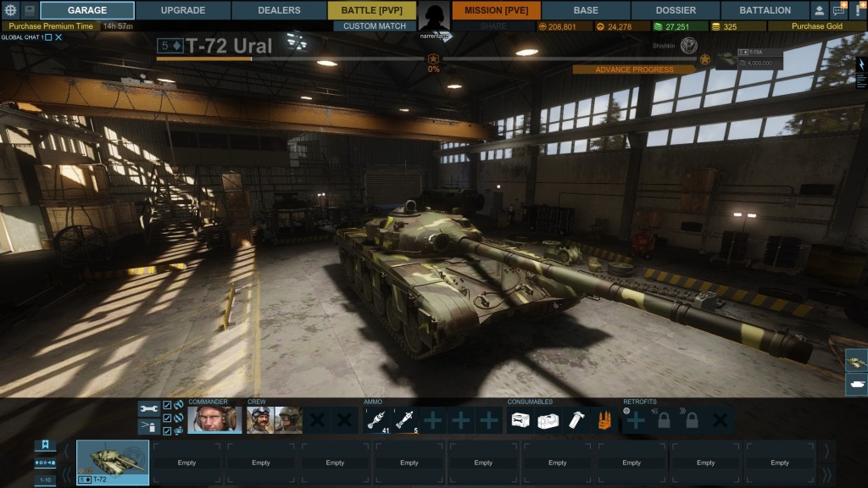Select the commander portrait
Viewport: 868px width, 488px height.
click(214, 419)
